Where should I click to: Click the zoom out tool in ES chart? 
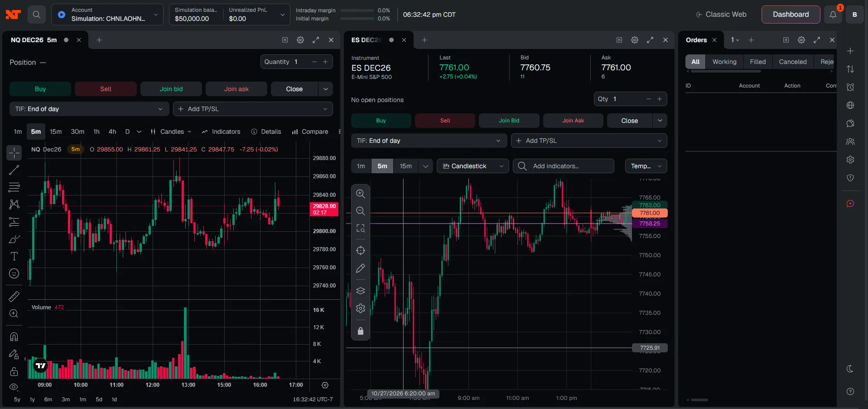pyautogui.click(x=361, y=211)
